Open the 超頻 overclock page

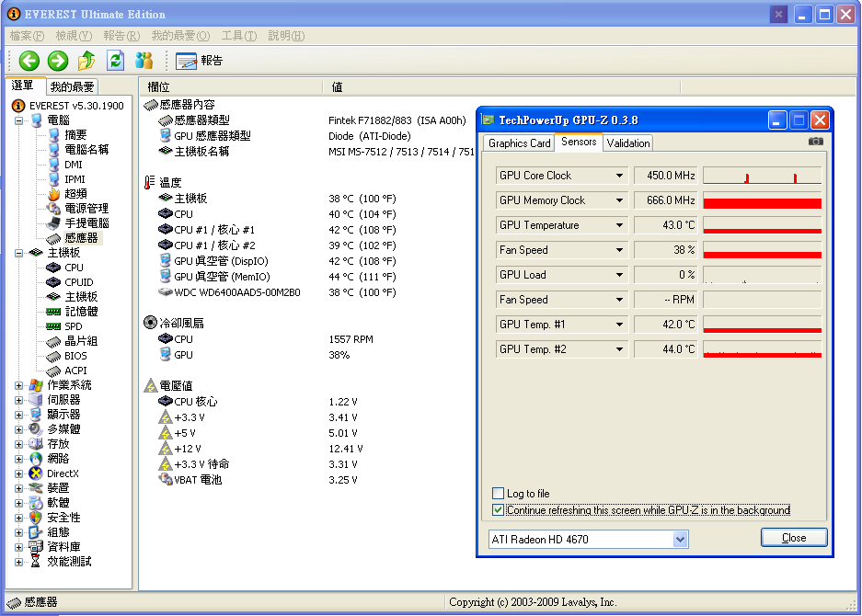(x=75, y=193)
